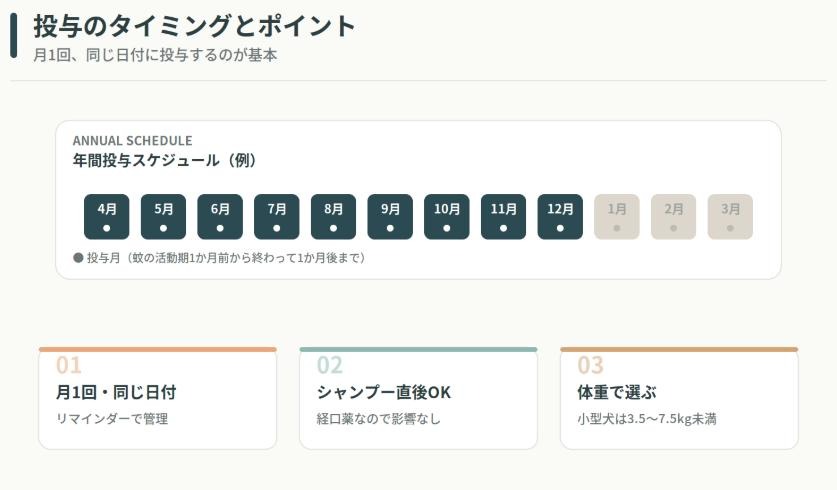This screenshot has width=837, height=490.
Task: Click the inactive 2月 tile
Action: click(674, 217)
